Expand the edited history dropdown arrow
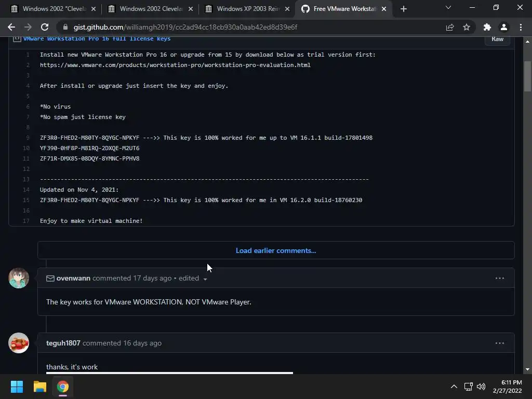Image resolution: width=532 pixels, height=399 pixels. (x=205, y=279)
